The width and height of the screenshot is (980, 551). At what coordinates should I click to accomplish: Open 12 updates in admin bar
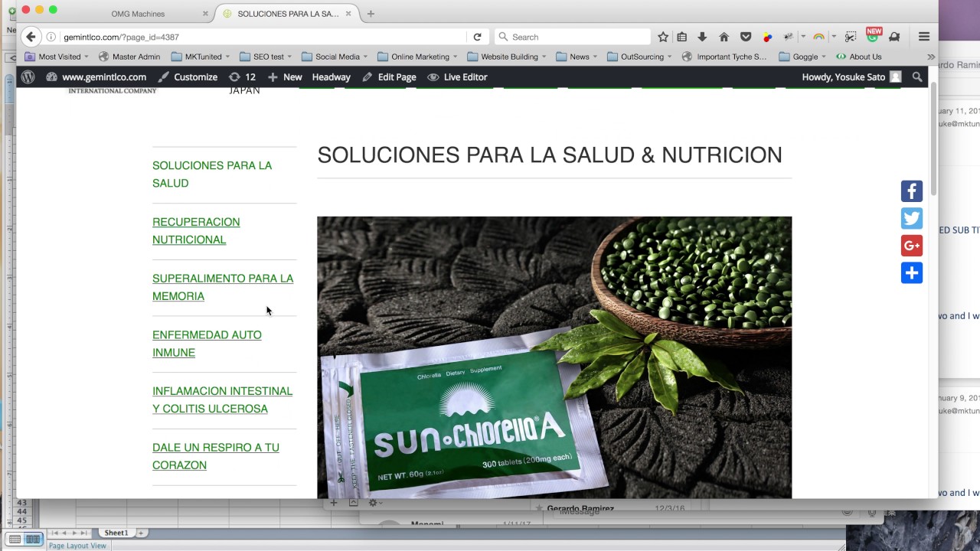pyautogui.click(x=242, y=77)
